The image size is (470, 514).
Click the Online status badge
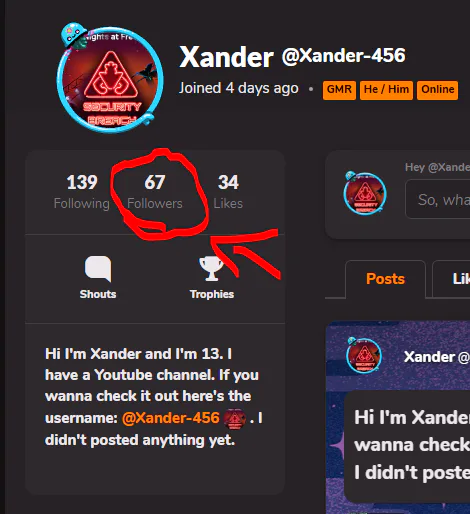437,90
